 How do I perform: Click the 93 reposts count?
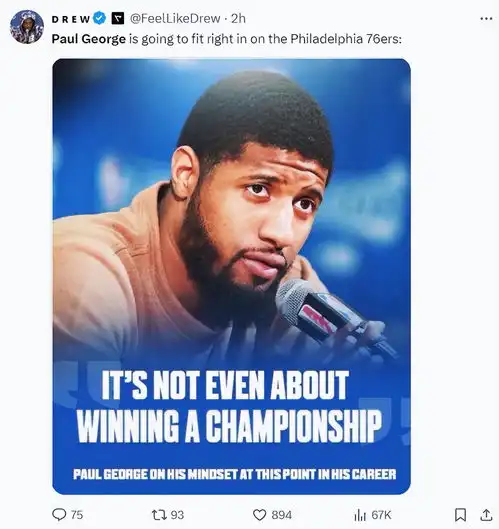(x=177, y=515)
